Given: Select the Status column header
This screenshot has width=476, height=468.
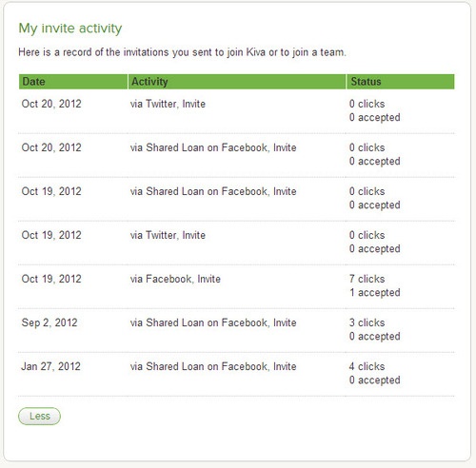Looking at the screenshot, I should (401, 82).
